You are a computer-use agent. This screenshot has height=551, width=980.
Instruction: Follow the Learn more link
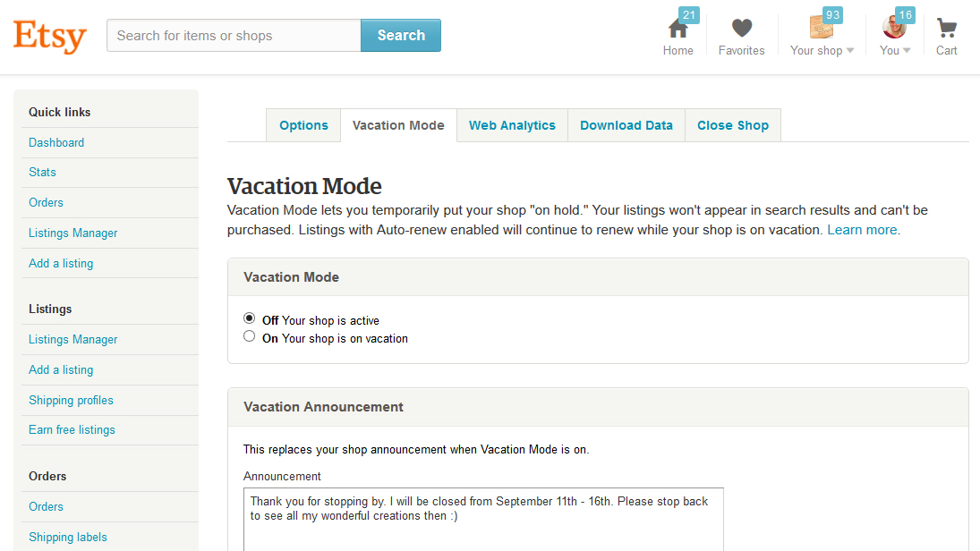tap(863, 230)
